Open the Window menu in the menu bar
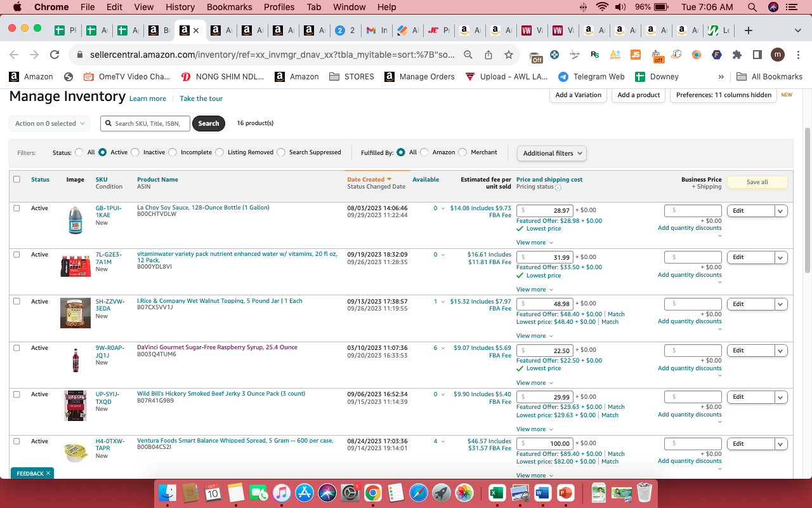The height and width of the screenshot is (508, 812). click(x=349, y=7)
